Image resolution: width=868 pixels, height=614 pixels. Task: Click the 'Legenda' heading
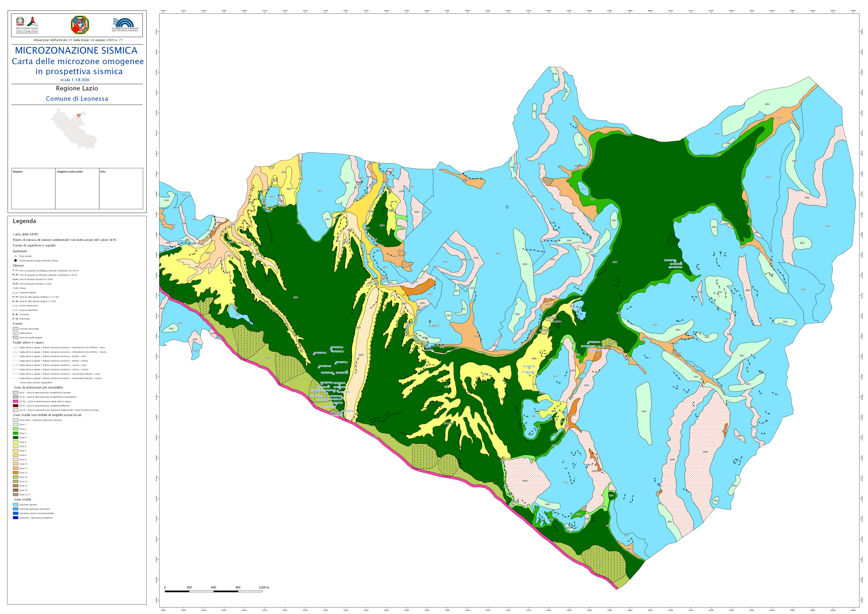click(x=25, y=221)
